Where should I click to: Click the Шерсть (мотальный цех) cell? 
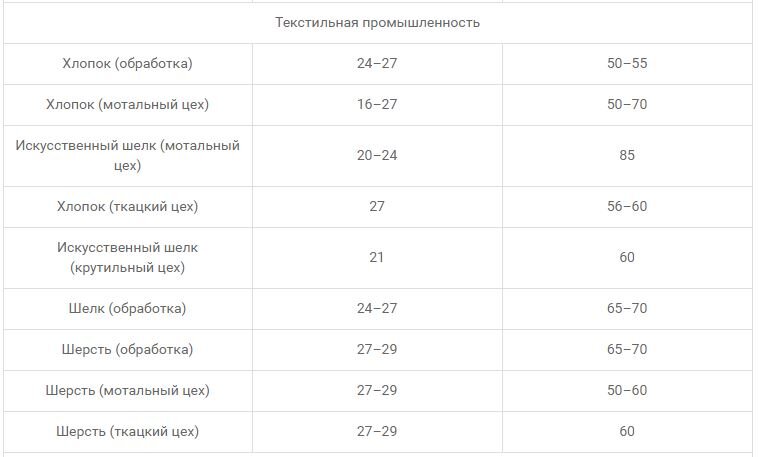pyautogui.click(x=128, y=391)
